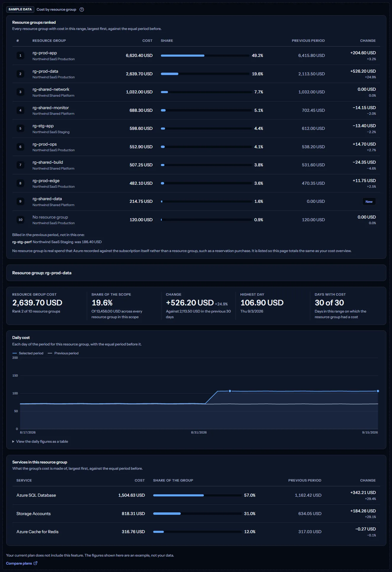Viewport: 392px width, 572px height.
Task: Click rg-stg-perf in the billed-previously note
Action: tap(22, 242)
